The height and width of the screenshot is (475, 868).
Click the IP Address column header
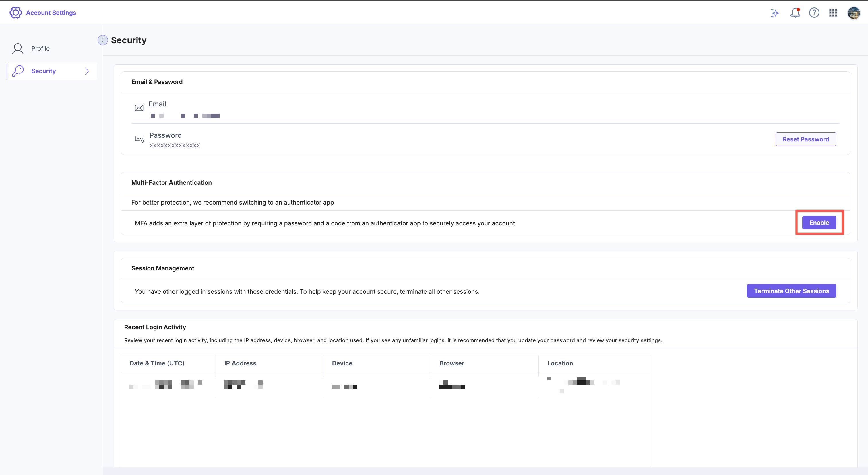pyautogui.click(x=240, y=363)
